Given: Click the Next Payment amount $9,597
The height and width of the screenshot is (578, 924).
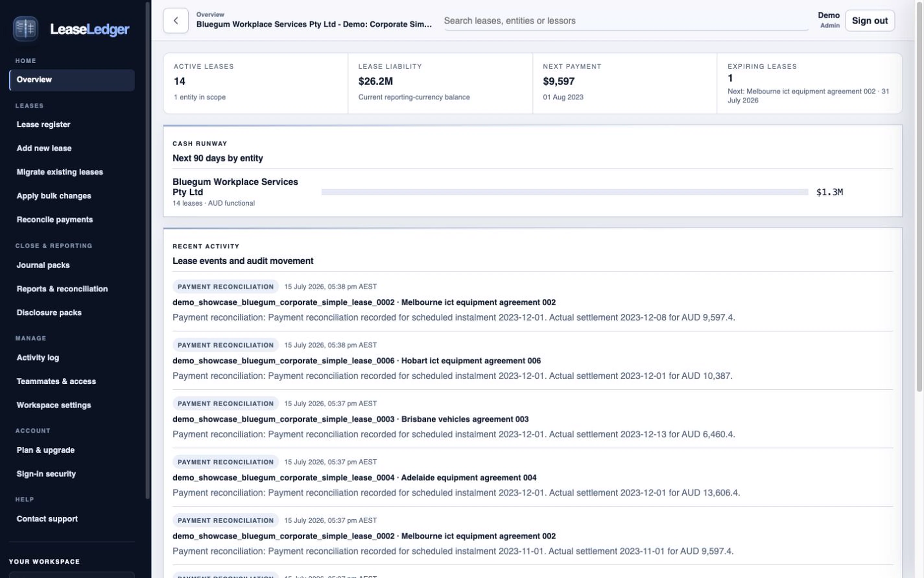Looking at the screenshot, I should [558, 81].
